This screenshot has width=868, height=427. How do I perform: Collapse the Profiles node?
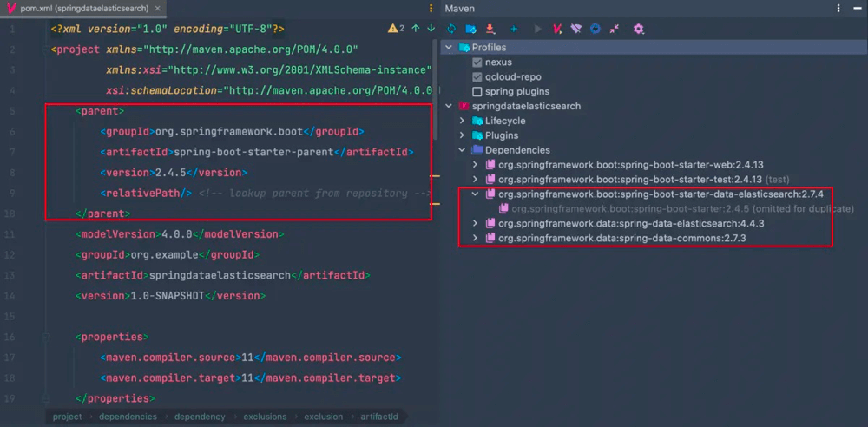coord(449,48)
